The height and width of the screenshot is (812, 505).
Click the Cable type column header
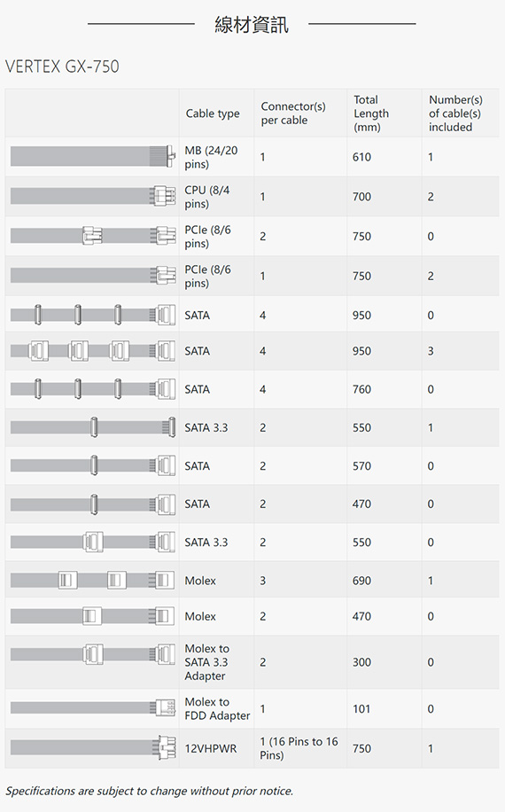(213, 113)
